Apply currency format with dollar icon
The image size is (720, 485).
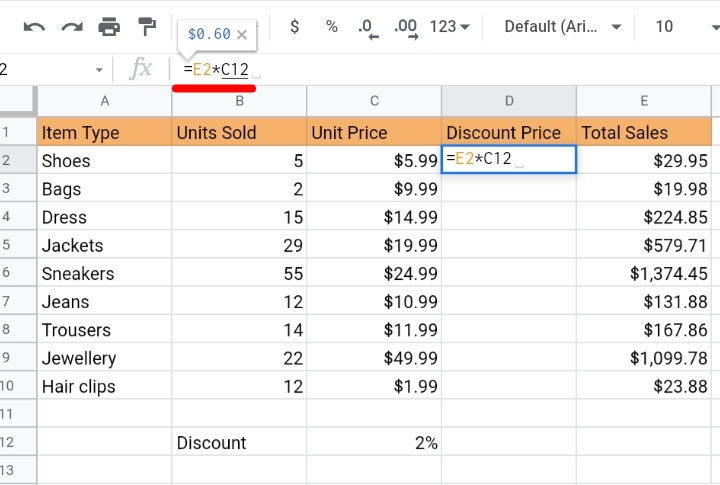pyautogui.click(x=295, y=27)
